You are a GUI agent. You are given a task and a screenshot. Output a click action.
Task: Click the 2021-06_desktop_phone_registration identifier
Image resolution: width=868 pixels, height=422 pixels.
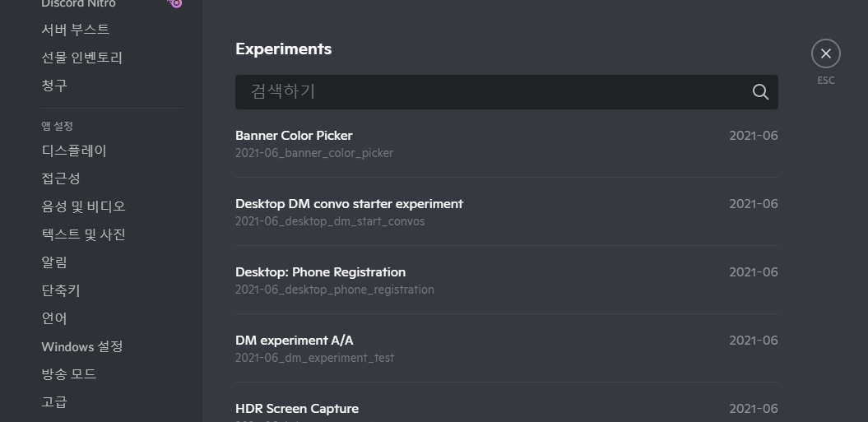click(334, 290)
